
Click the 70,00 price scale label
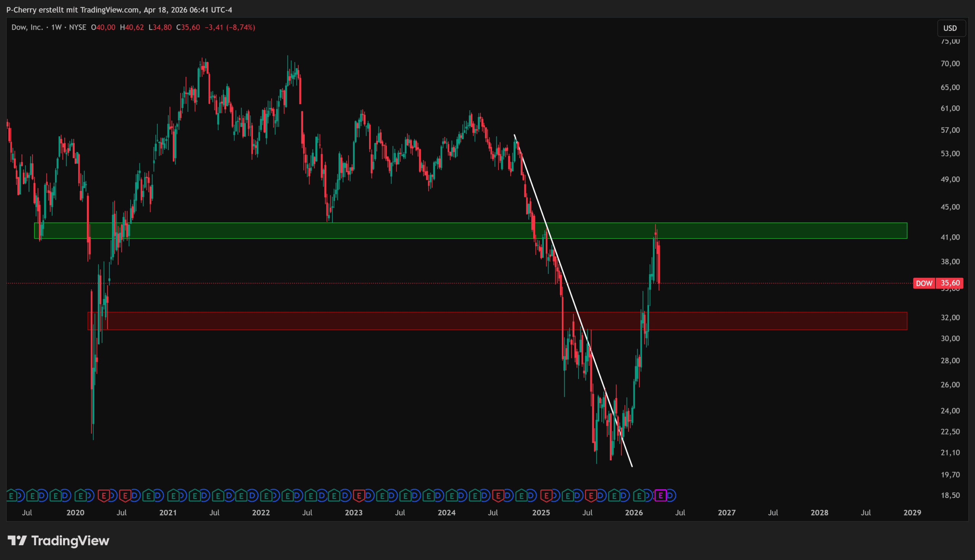click(x=949, y=64)
